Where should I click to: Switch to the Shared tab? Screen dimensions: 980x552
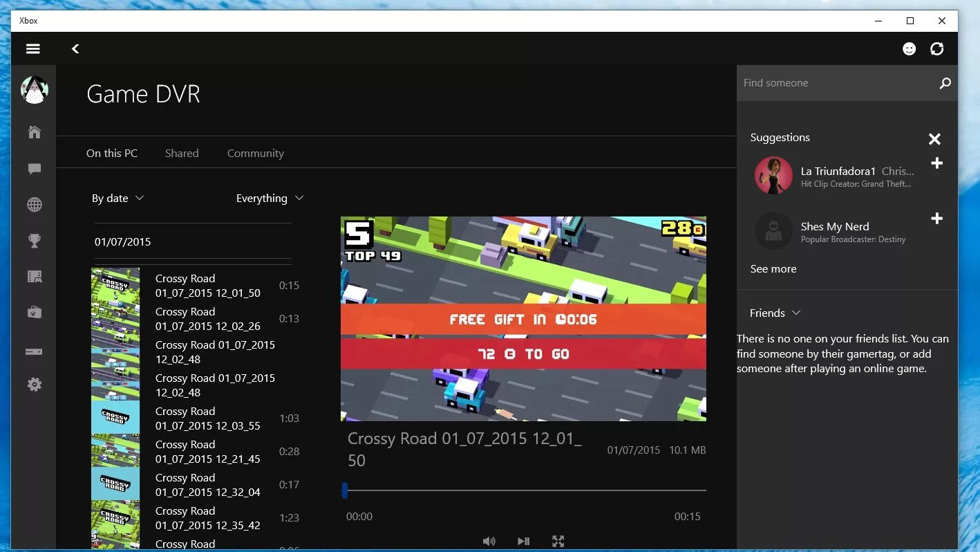[182, 153]
